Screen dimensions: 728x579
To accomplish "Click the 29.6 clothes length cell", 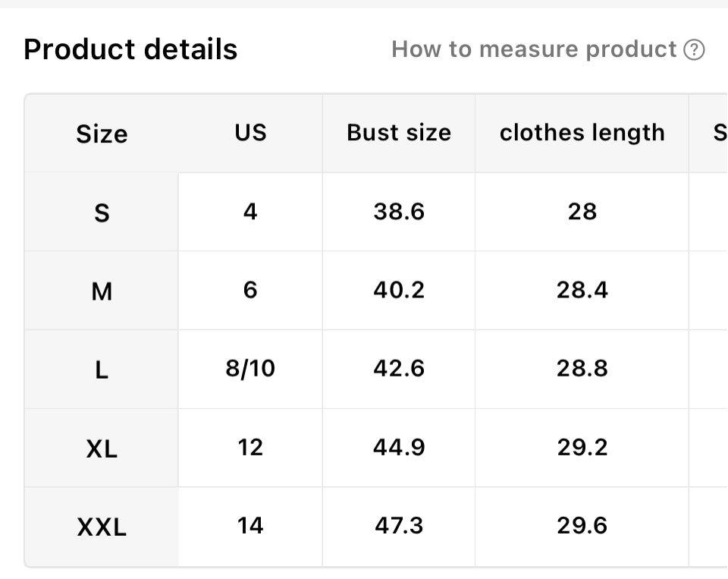I will pyautogui.click(x=582, y=525).
